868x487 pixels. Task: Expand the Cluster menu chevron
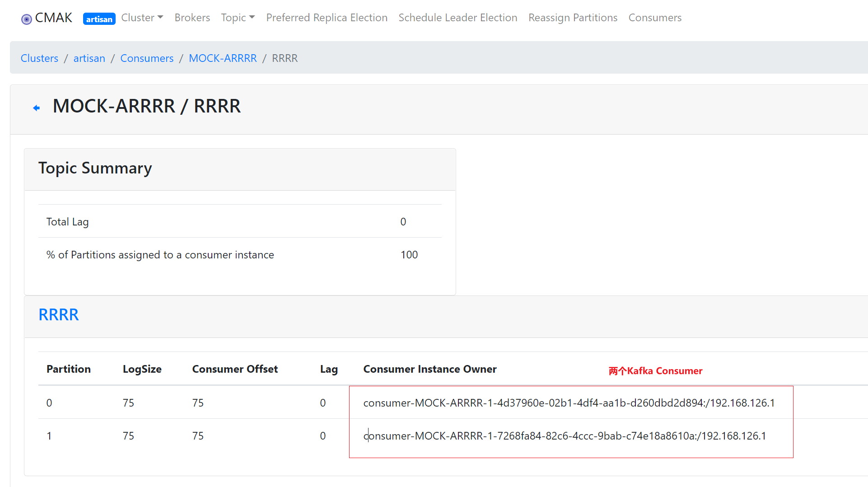160,17
